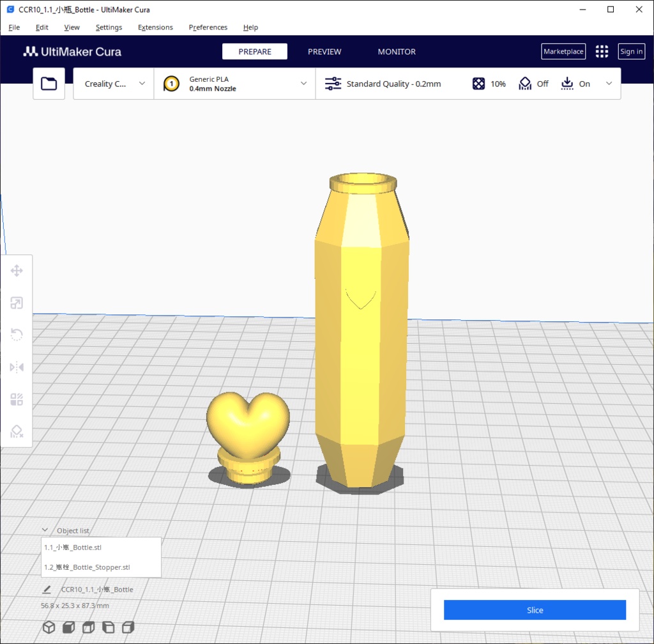
Task: Select the Scale tool
Action: (17, 303)
